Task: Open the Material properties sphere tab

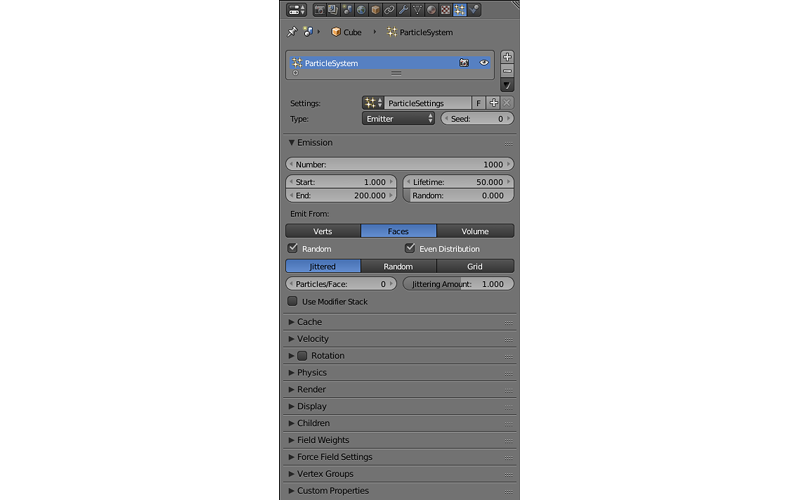Action: (x=431, y=10)
